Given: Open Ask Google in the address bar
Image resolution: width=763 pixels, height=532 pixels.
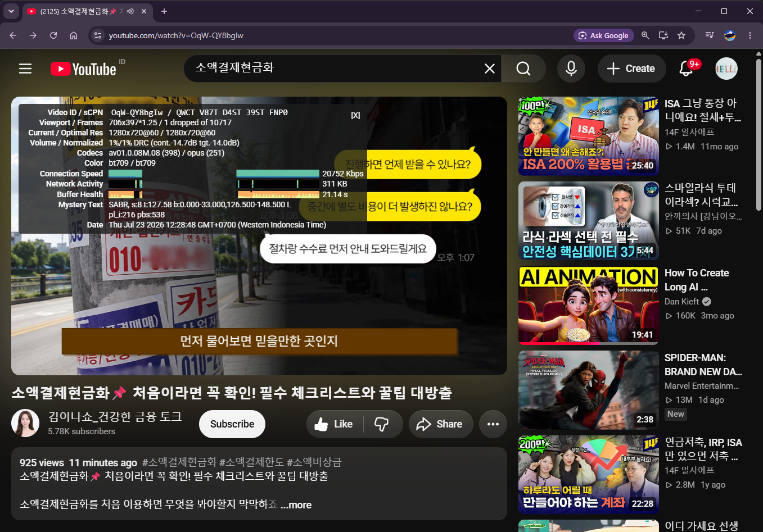Looking at the screenshot, I should coord(604,35).
